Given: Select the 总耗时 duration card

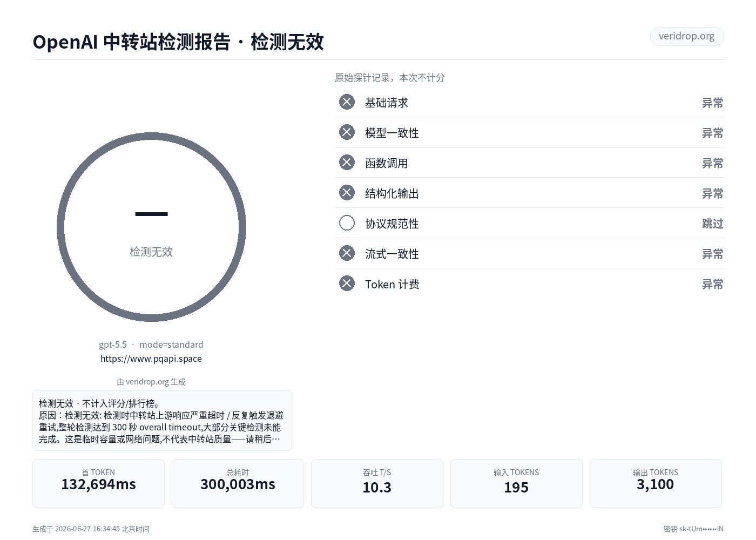Looking at the screenshot, I should pos(238,483).
